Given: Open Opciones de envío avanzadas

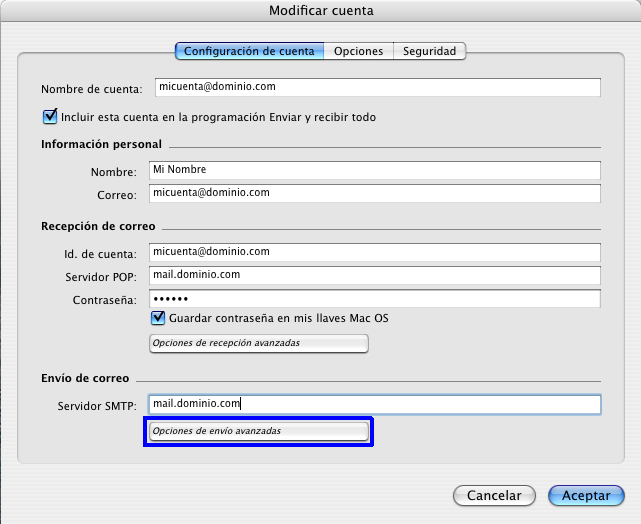Looking at the screenshot, I should 258,431.
